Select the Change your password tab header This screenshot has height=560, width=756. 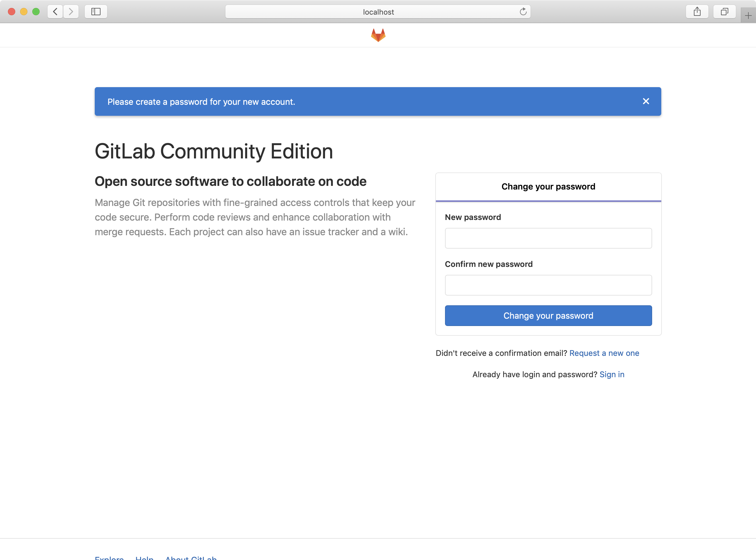(x=548, y=187)
